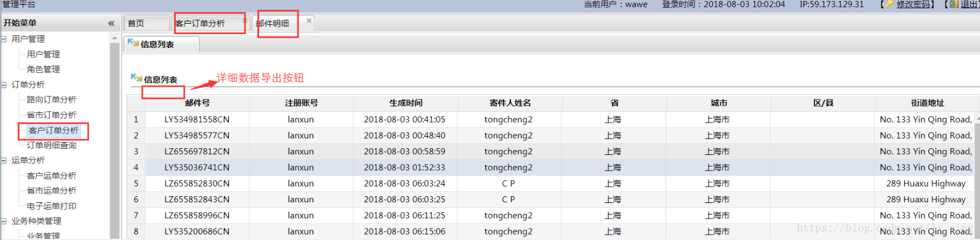
Task: Switch to the 首页 tab
Action: click(x=146, y=23)
